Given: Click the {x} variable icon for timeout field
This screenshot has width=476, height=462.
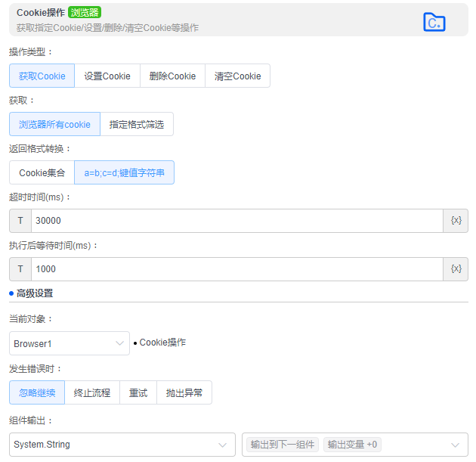Looking at the screenshot, I should click(456, 221).
